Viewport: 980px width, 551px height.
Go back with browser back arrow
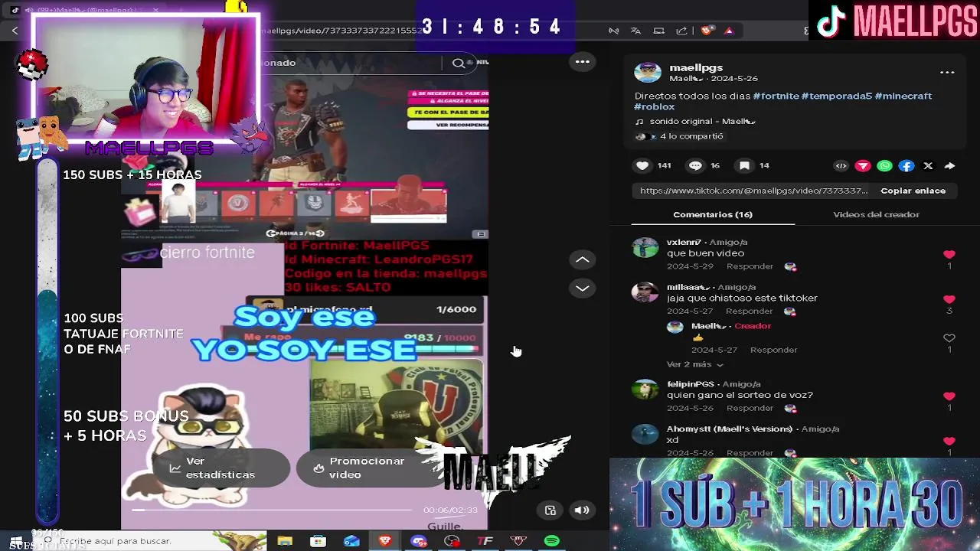pos(15,31)
